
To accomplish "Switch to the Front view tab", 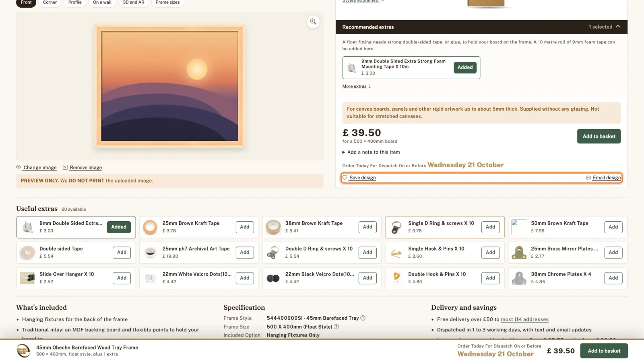I will pyautogui.click(x=26, y=2).
